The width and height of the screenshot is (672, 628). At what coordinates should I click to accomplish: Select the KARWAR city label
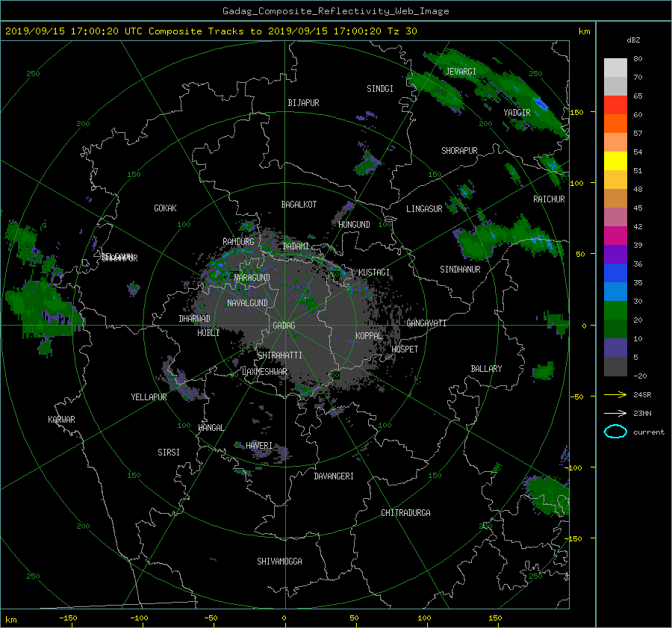tap(61, 420)
